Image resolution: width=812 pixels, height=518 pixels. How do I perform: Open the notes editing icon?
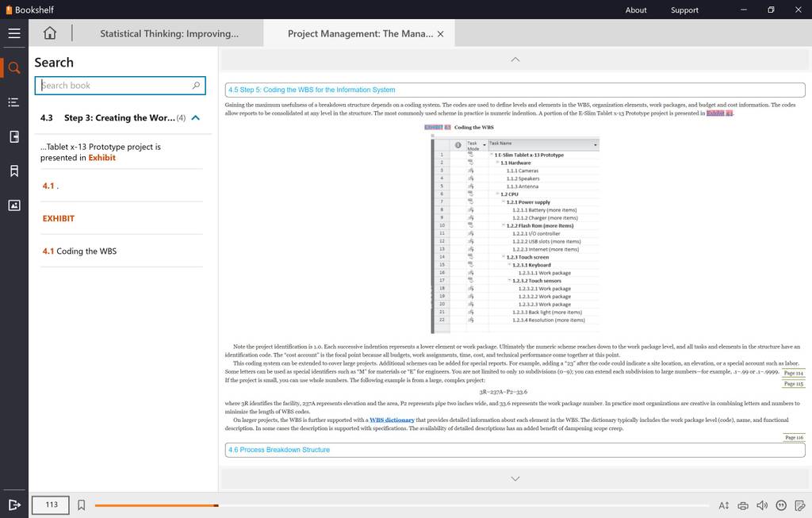799,505
